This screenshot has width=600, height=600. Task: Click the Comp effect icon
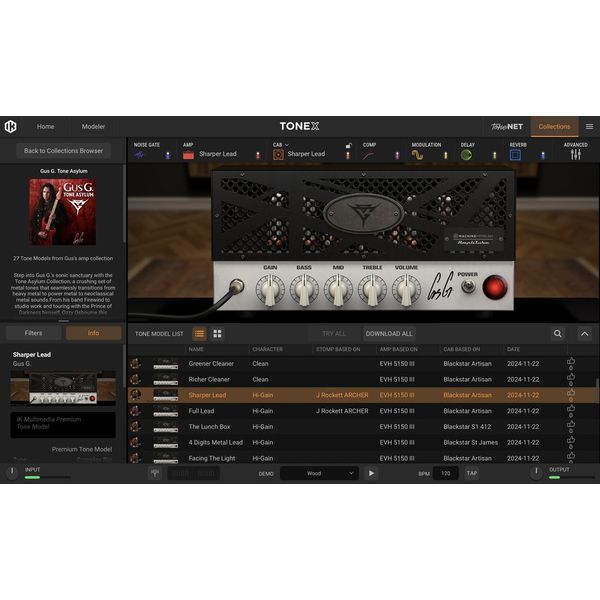point(368,155)
